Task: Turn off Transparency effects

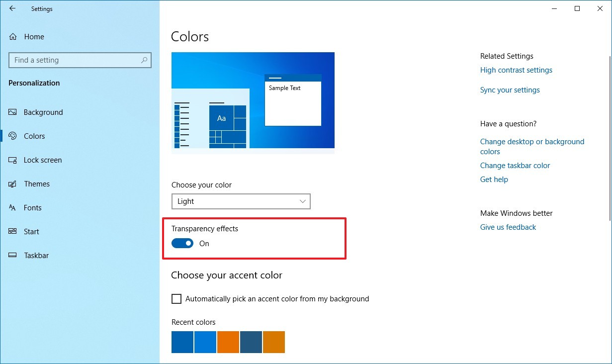Action: coord(182,243)
